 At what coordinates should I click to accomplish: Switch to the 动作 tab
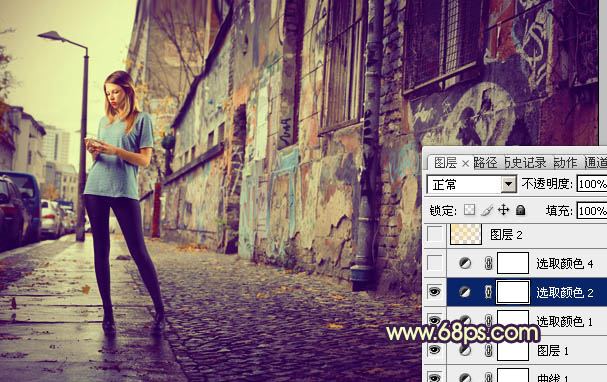coord(566,163)
